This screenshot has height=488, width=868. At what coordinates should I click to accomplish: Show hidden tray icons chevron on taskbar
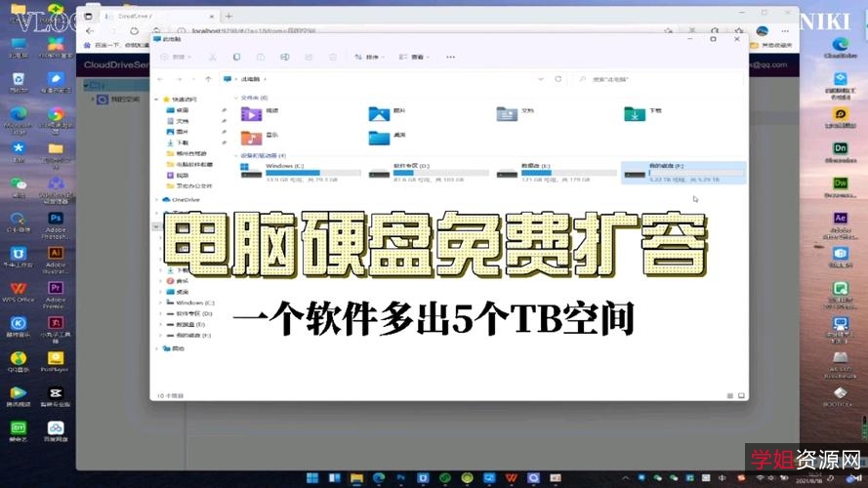tap(625, 478)
